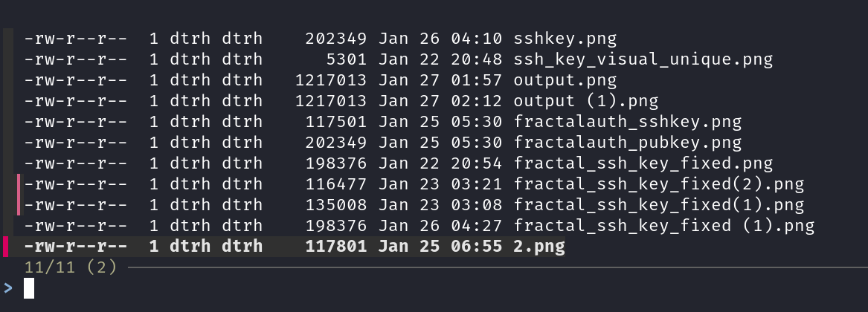Toggle selection marker beside fractal_ssh_key_fixed(2).png

(x=18, y=183)
